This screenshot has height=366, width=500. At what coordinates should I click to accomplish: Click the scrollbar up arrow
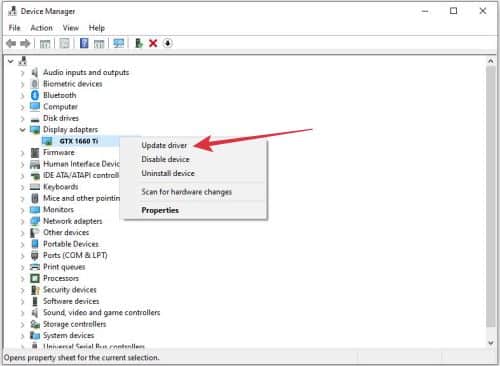(x=491, y=61)
